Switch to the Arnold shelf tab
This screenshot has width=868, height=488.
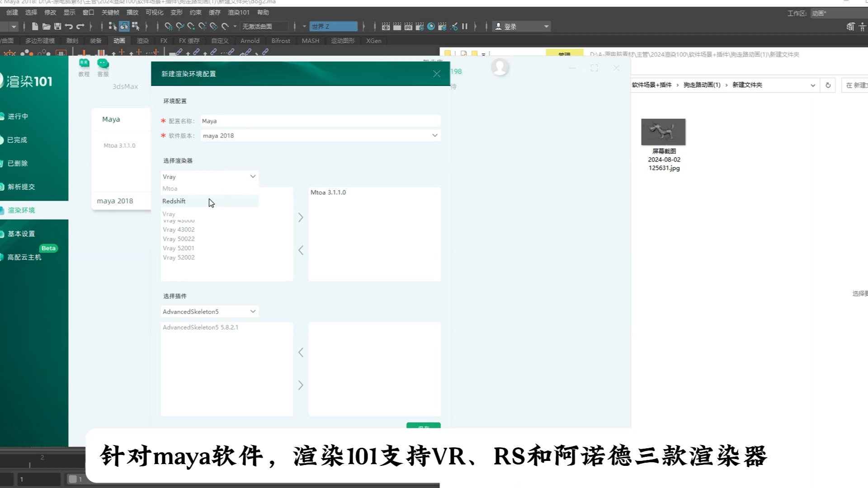pos(250,41)
